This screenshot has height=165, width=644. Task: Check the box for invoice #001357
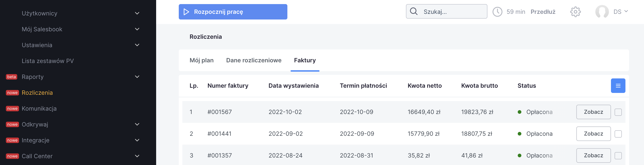click(618, 156)
